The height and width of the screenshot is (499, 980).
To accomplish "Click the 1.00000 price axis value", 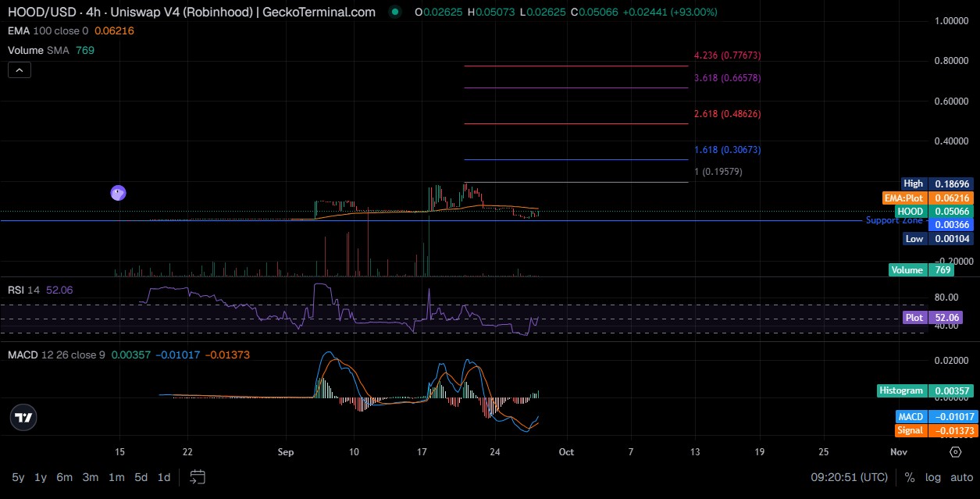I will (951, 21).
